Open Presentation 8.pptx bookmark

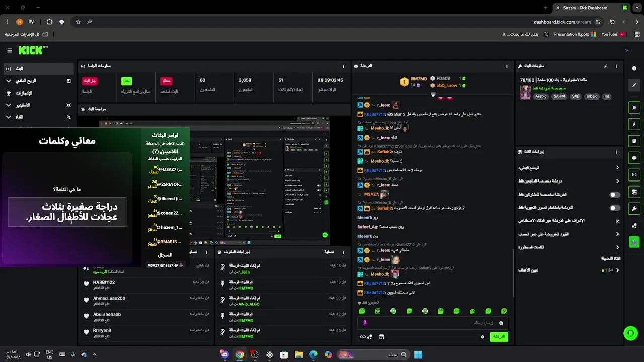575,34
